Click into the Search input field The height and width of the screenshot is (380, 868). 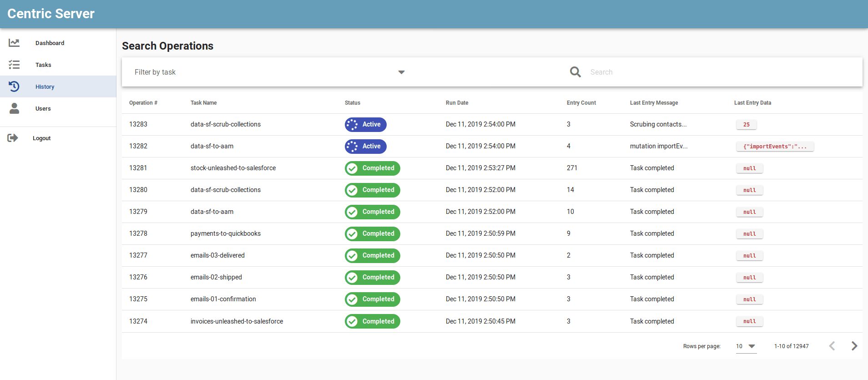[722, 72]
